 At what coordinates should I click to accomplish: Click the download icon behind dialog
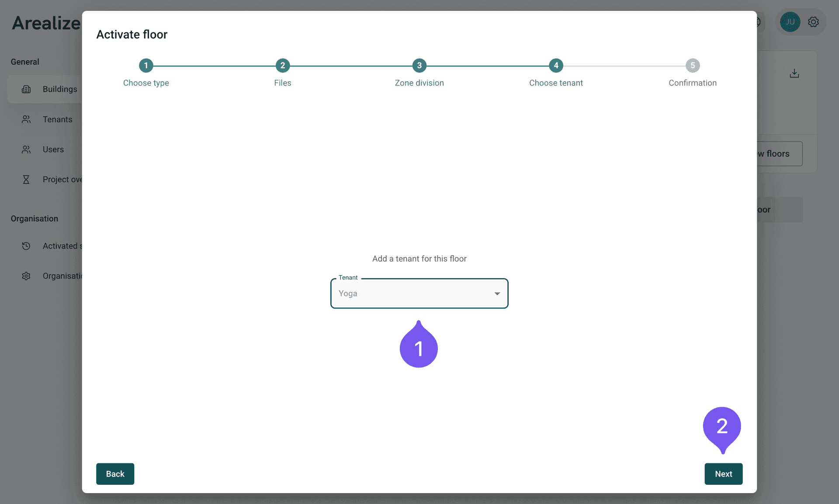pos(794,73)
